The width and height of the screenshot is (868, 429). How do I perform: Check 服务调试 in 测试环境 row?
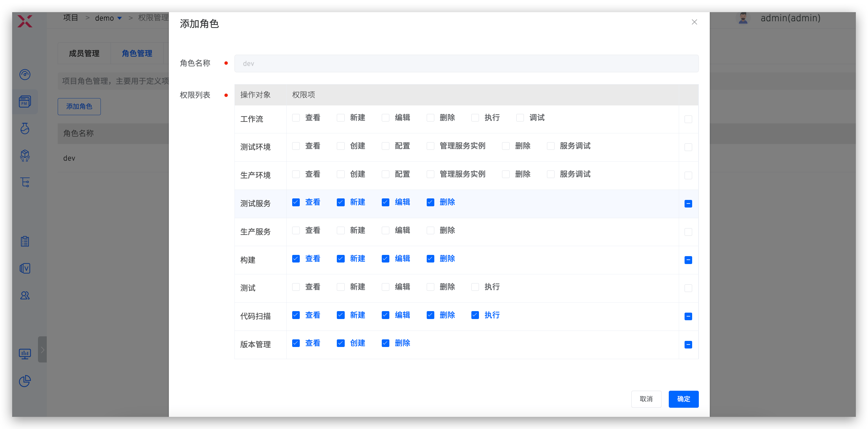[551, 146]
